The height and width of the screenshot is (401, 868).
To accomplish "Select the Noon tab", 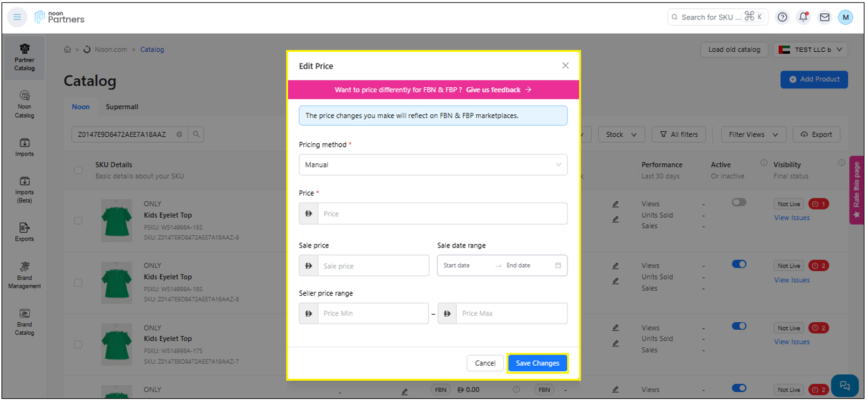I will tap(81, 107).
